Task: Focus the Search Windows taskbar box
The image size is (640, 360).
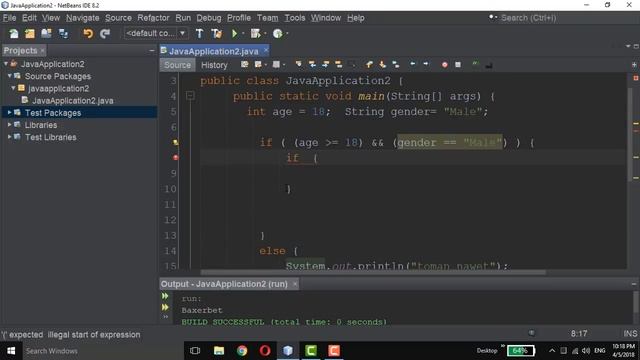Action: coord(102,351)
